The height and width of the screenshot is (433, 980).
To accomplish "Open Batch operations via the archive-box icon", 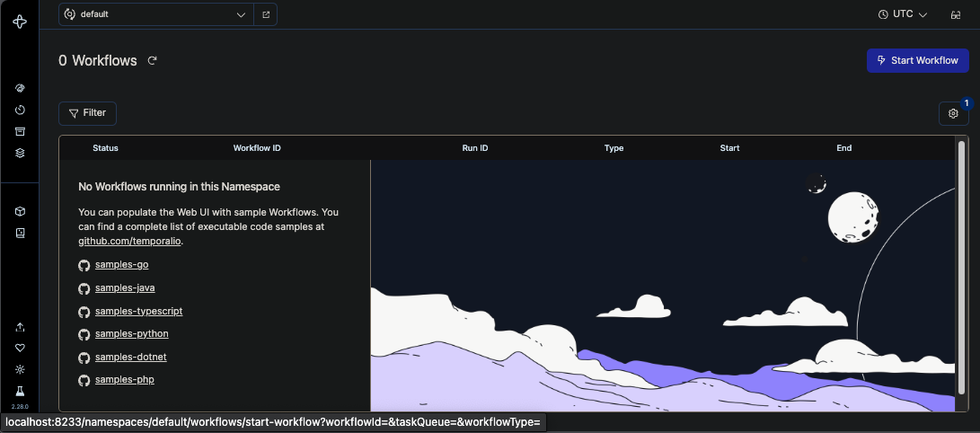I will [20, 131].
